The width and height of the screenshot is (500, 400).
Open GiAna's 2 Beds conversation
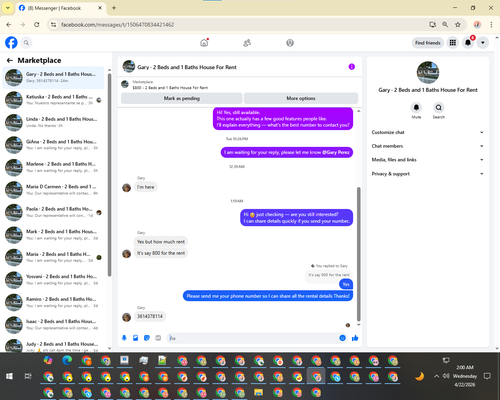[x=53, y=145]
